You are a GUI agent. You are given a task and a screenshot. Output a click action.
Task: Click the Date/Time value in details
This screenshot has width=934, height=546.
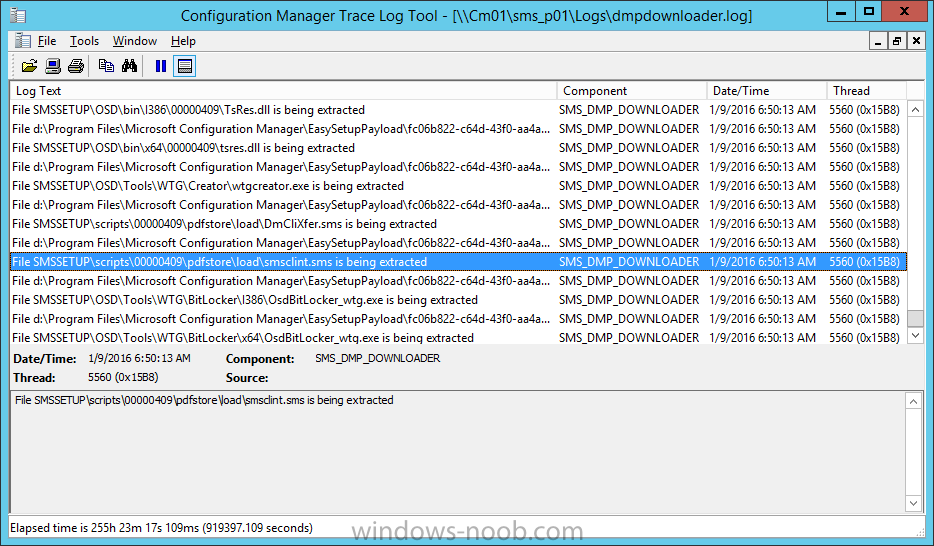pos(139,358)
